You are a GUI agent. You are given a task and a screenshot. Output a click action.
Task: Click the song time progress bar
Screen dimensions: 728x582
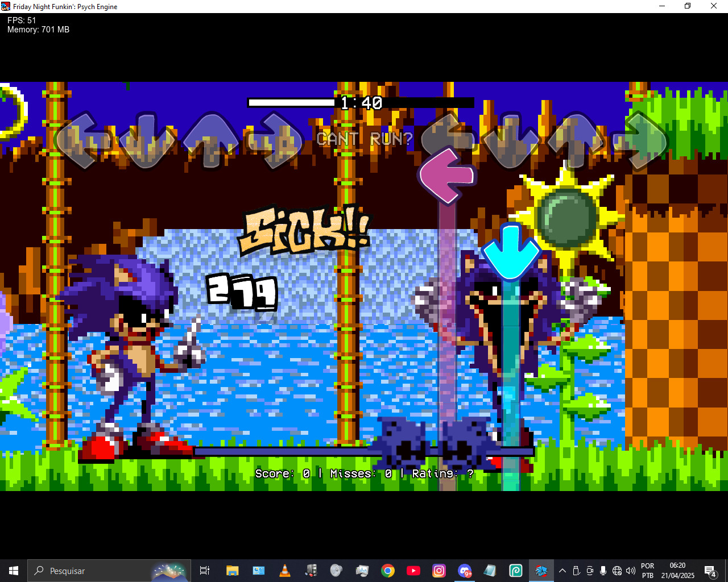pyautogui.click(x=361, y=102)
